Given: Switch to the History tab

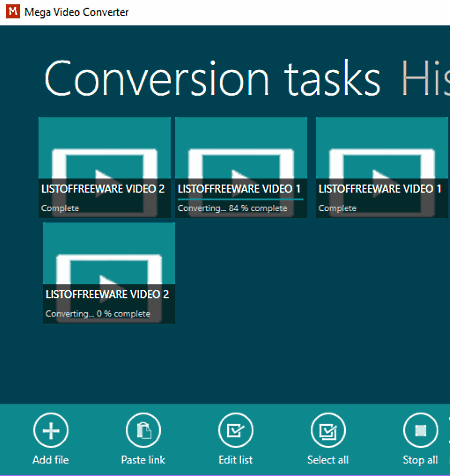Looking at the screenshot, I should pos(426,79).
